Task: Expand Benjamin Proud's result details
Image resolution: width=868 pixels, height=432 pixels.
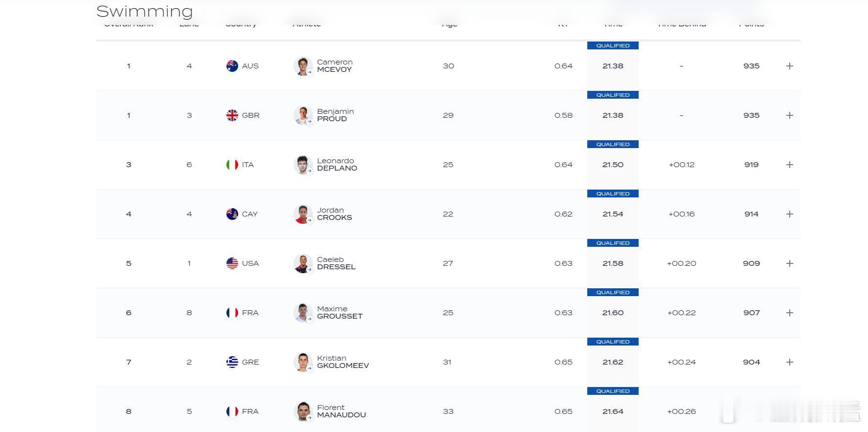Action: pos(789,115)
